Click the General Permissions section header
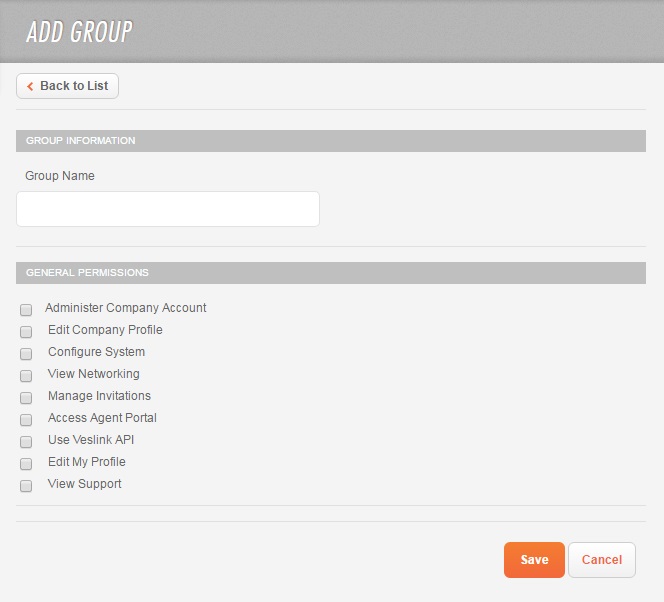 [x=87, y=273]
